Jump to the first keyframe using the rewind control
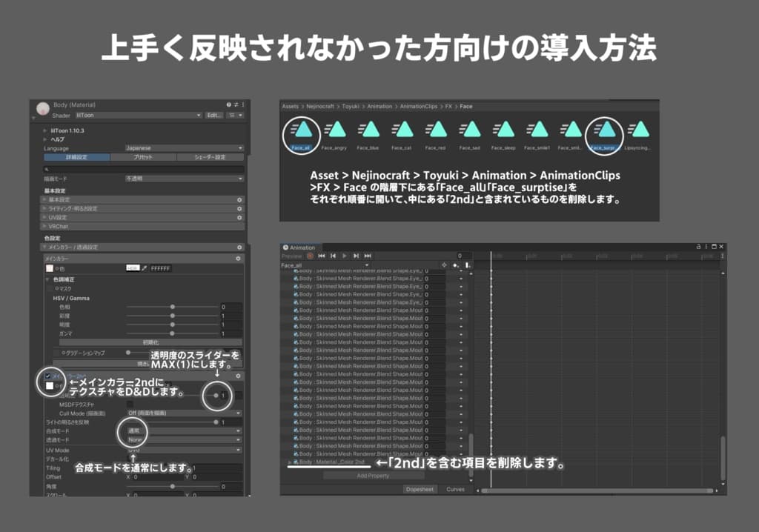 322,255
